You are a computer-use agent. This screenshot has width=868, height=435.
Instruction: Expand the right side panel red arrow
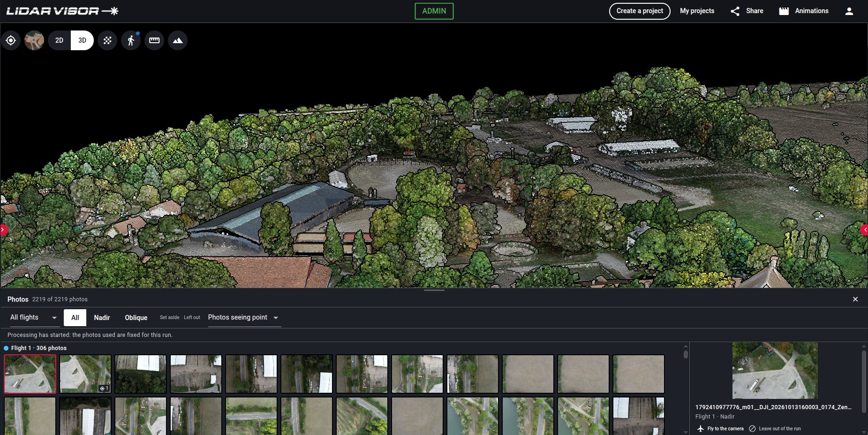(864, 230)
